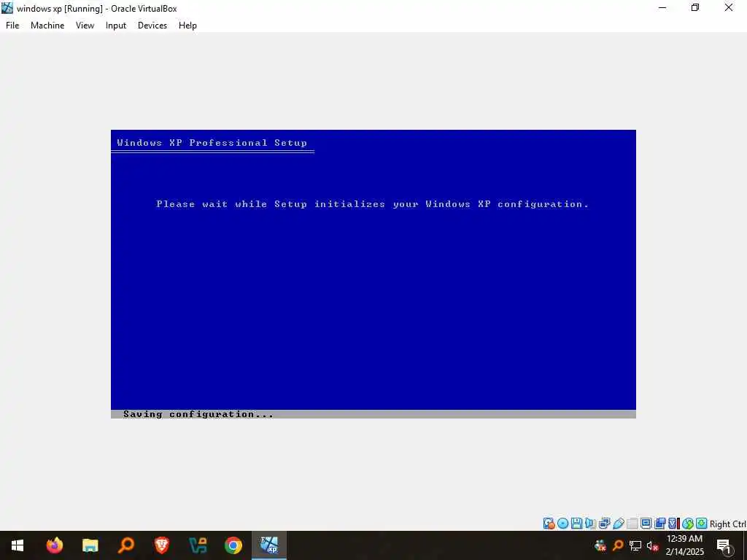Click the recording indicator icon
The width and height of the screenshot is (747, 560).
coord(659,524)
